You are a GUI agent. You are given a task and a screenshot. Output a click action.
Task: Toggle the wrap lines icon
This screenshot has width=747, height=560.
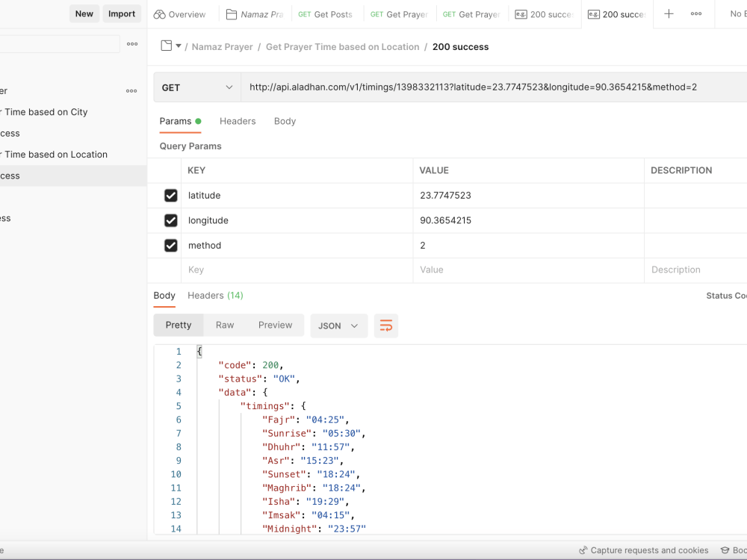pyautogui.click(x=386, y=326)
